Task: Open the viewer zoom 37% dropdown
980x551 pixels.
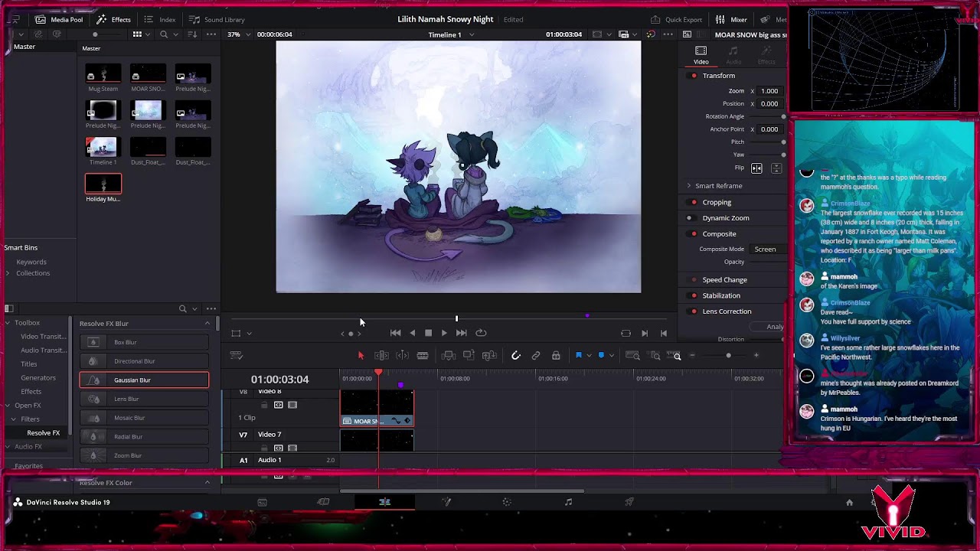Action: (x=238, y=34)
